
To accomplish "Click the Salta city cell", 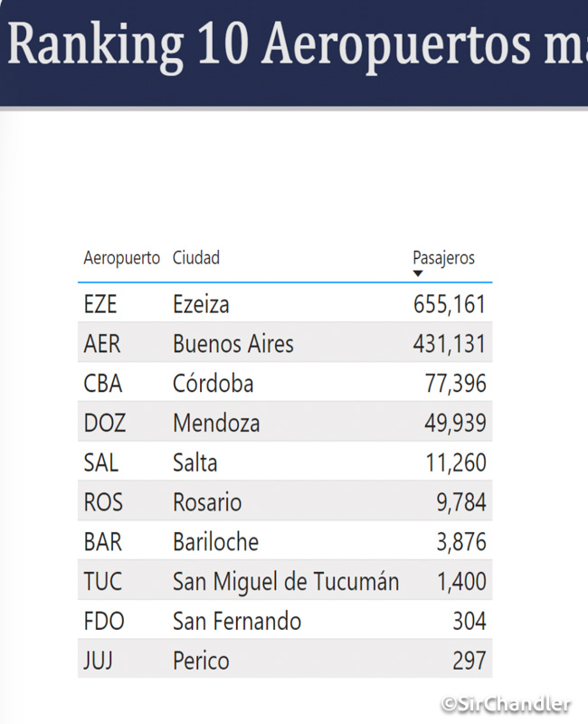I will click(194, 462).
